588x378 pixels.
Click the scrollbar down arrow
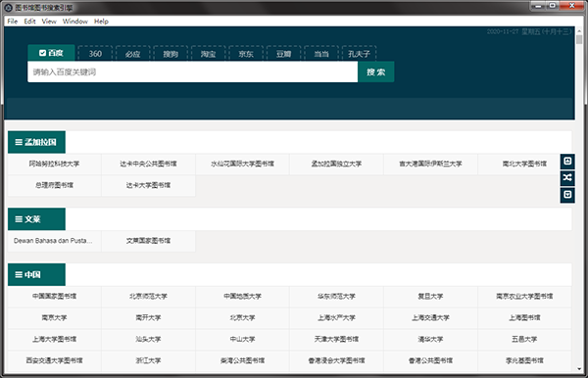click(579, 368)
